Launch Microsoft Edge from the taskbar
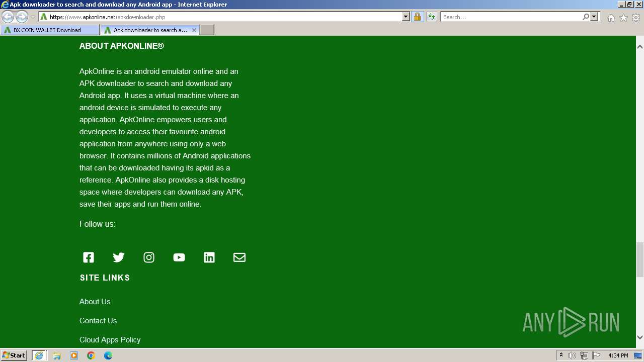644x362 pixels. [x=108, y=355]
